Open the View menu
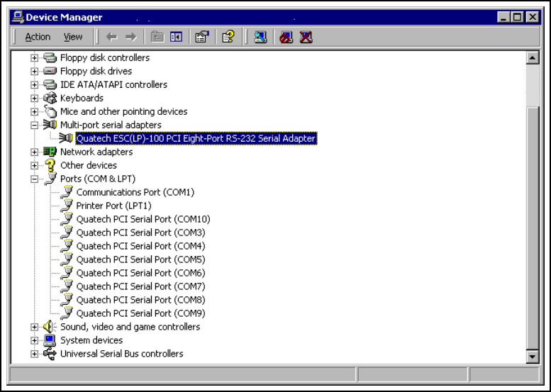The height and width of the screenshot is (392, 551). point(73,37)
